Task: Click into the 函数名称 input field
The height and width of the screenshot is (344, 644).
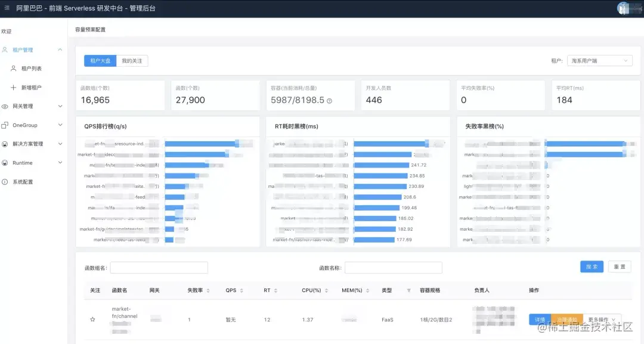Action: pos(394,268)
